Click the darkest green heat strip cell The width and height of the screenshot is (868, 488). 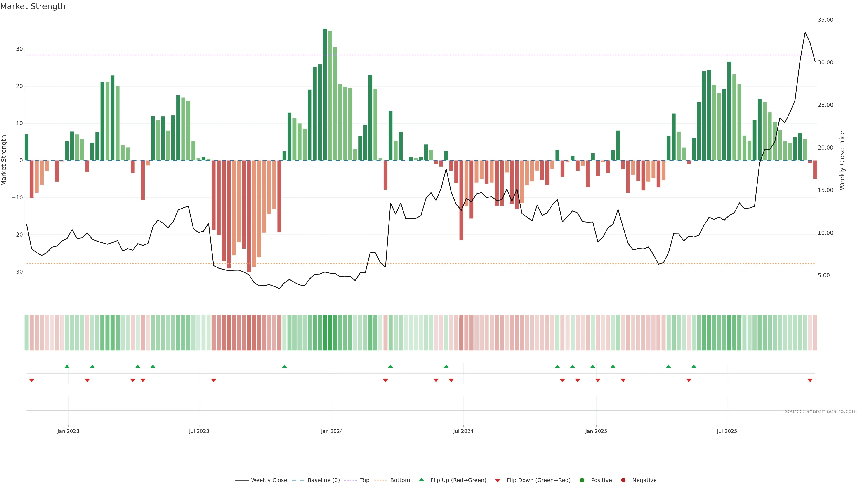(325, 333)
